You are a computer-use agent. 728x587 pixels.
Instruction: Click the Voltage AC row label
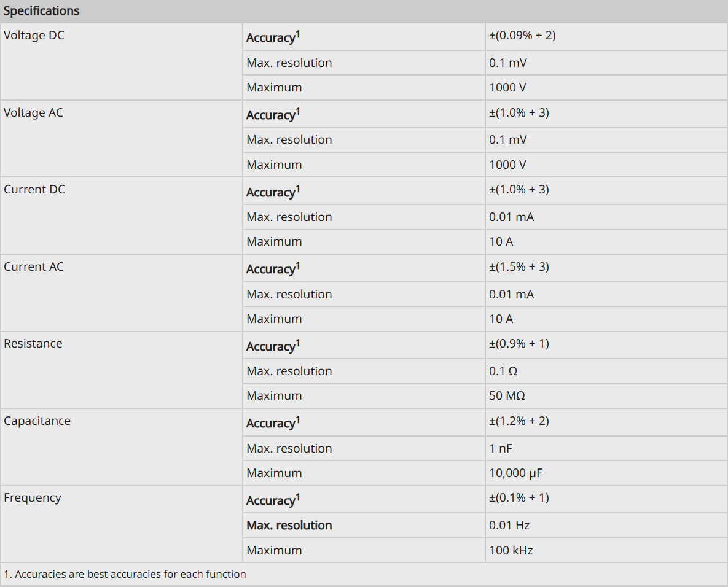(x=33, y=113)
